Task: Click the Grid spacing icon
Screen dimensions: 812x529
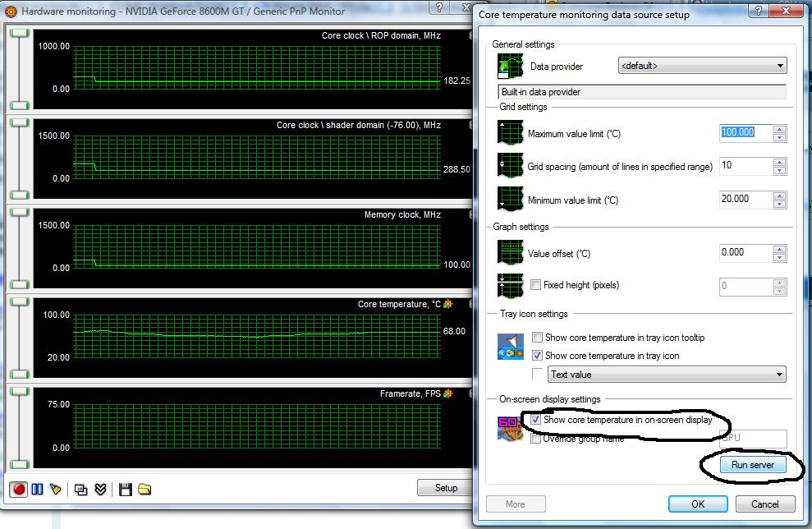Action: [510, 166]
